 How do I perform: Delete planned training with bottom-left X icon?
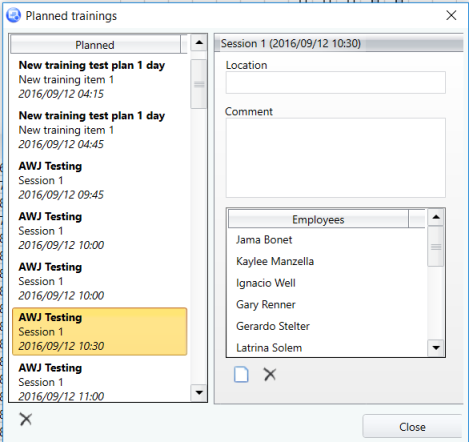(26, 419)
